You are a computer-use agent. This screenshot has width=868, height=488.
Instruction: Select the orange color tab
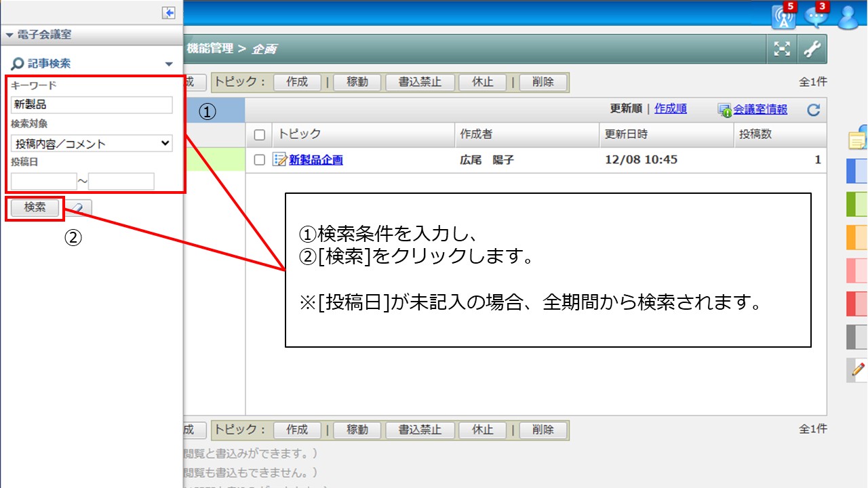[857, 237]
